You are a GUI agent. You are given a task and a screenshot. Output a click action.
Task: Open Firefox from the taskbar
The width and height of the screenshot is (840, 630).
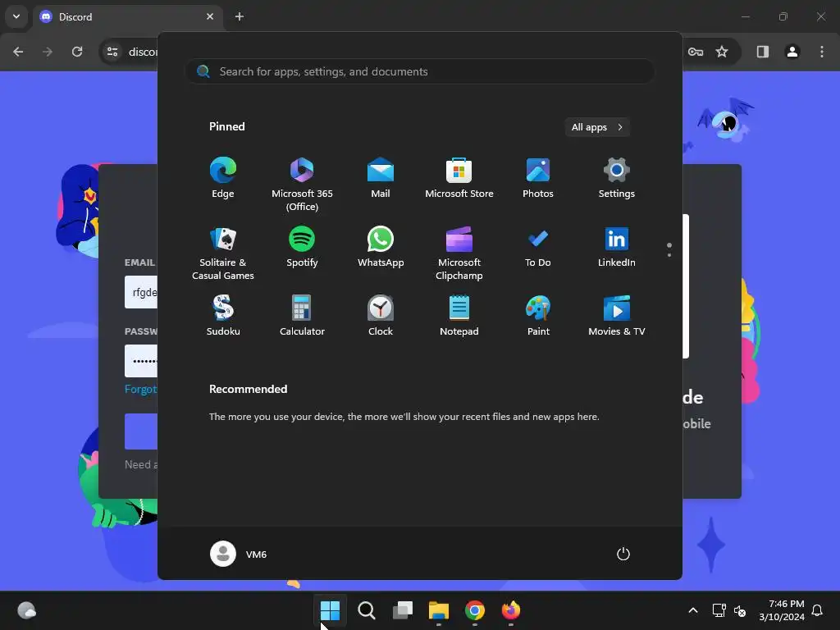[510, 610]
